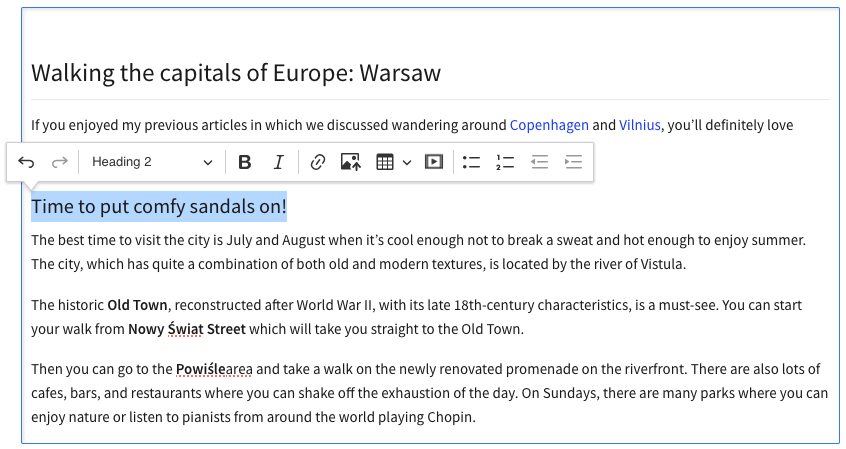
Task: Click the Redo arrow icon
Action: pyautogui.click(x=60, y=162)
